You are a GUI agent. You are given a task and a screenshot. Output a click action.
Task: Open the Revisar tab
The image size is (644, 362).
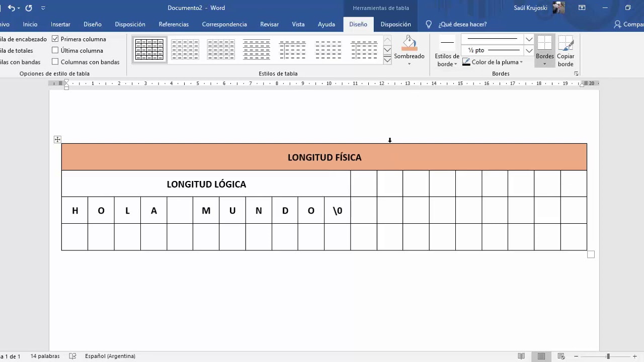[x=270, y=24]
